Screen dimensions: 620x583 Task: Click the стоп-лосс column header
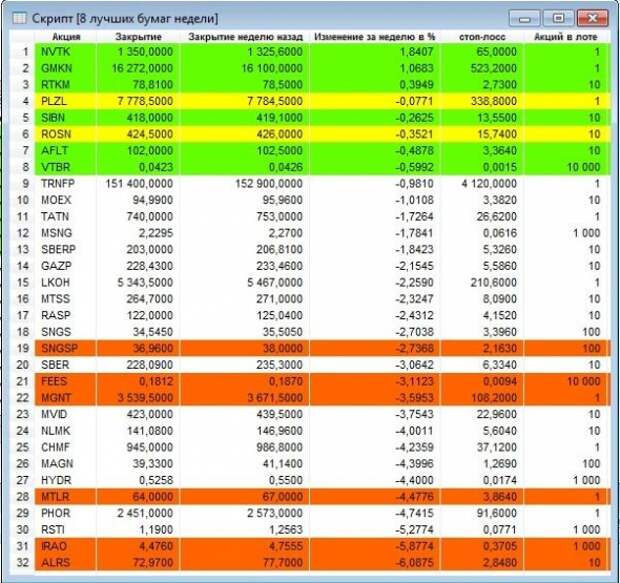[x=482, y=37]
